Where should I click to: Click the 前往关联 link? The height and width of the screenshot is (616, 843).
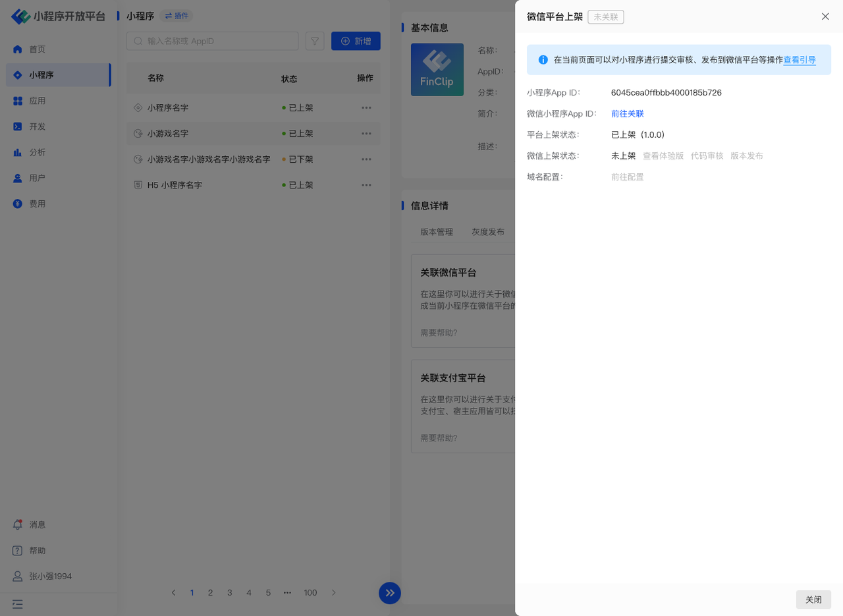point(627,114)
